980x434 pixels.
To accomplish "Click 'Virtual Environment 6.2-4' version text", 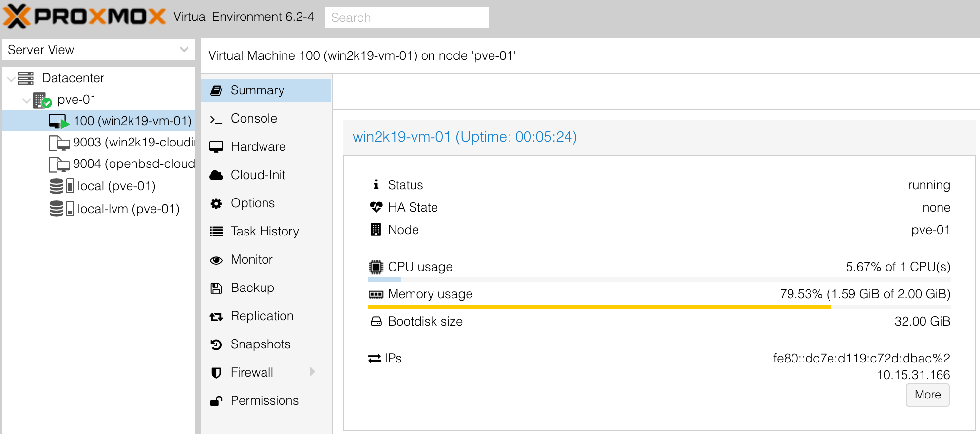I will (x=244, y=17).
